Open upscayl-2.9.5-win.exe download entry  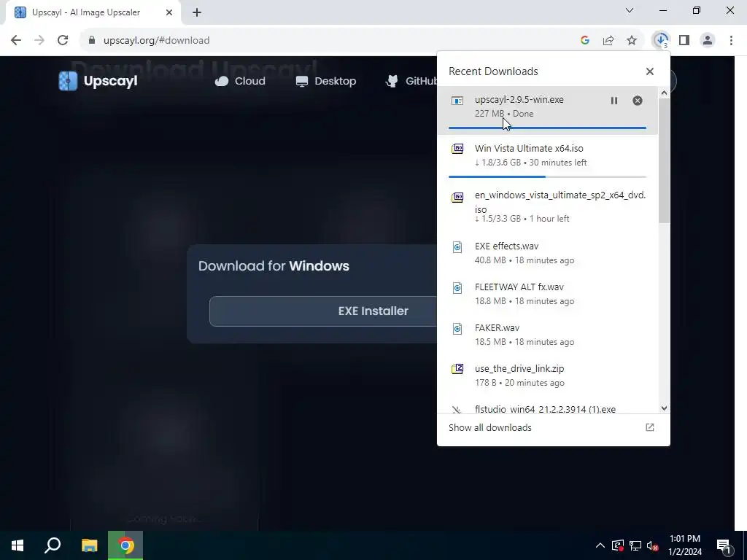547,111
